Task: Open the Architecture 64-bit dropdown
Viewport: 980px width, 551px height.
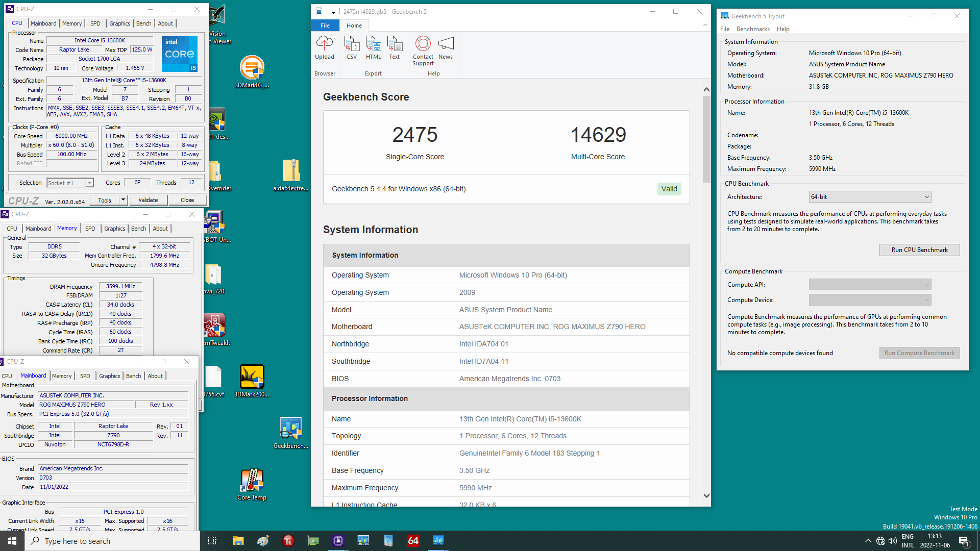Action: pyautogui.click(x=870, y=197)
